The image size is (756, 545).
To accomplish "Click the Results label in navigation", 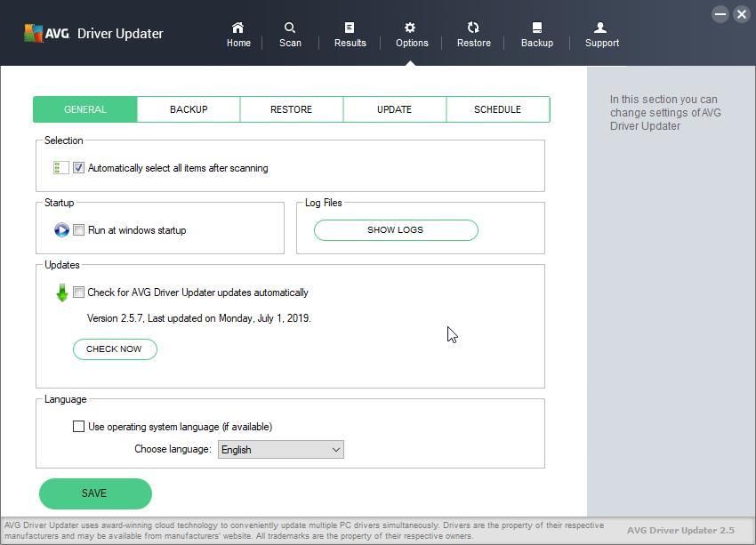I will [350, 43].
